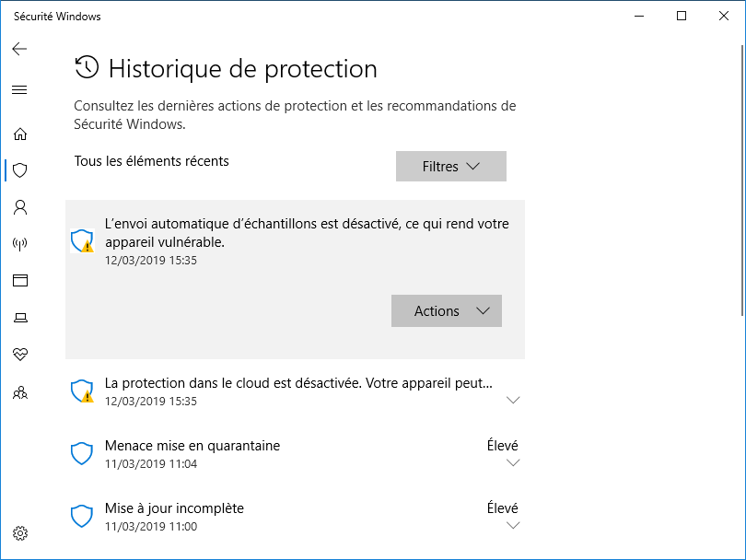
Task: Open the hamburger navigation menu
Action: click(19, 89)
